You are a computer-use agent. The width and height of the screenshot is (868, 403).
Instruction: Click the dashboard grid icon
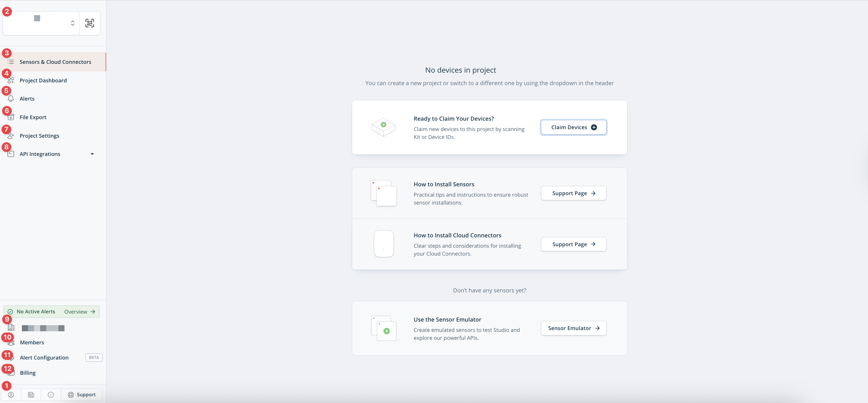coord(11,81)
